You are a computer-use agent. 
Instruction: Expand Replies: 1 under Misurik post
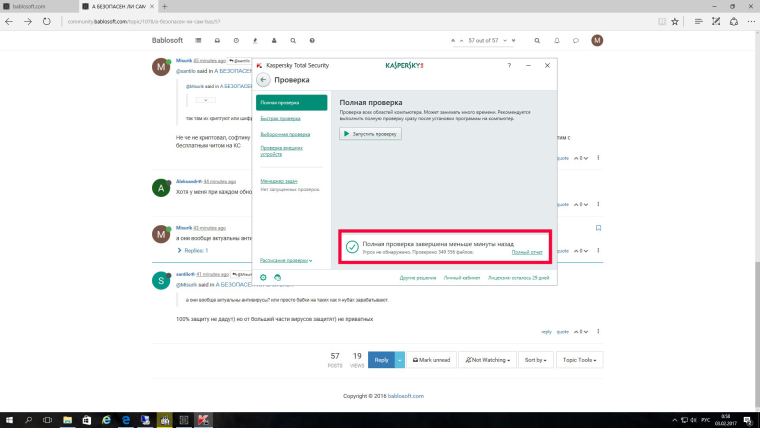tap(193, 251)
